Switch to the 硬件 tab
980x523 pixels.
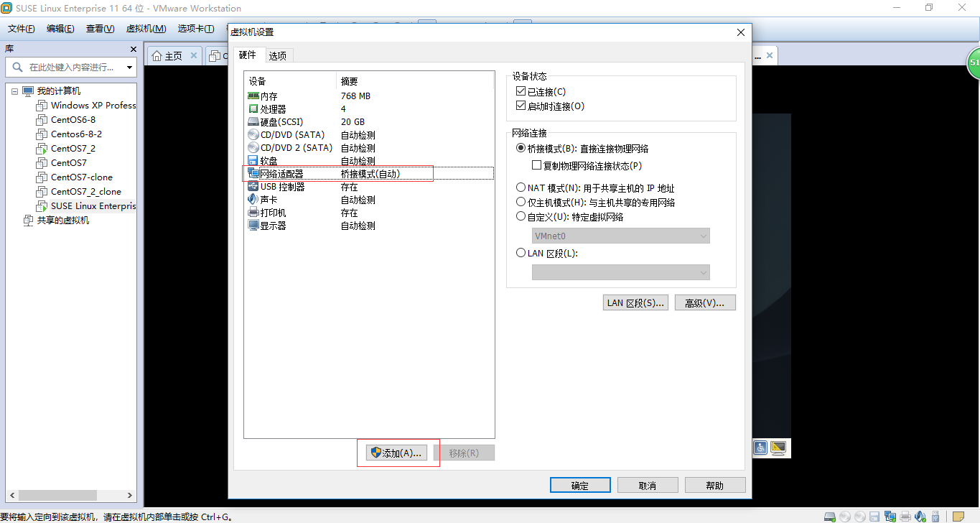[248, 55]
